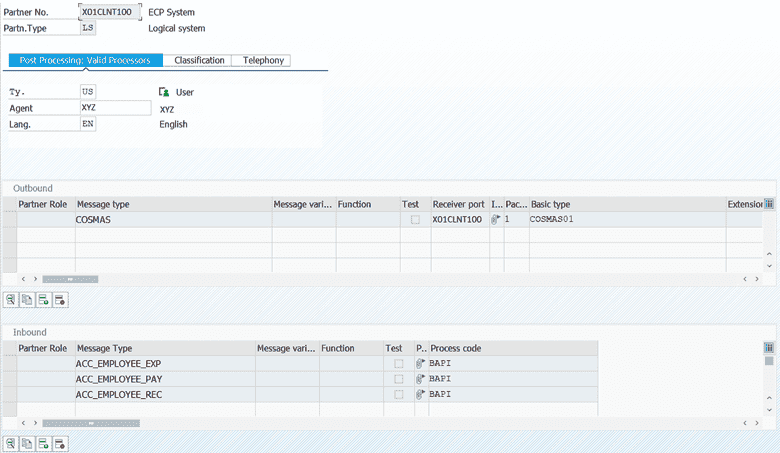Open Inbound table column settings icon
This screenshot has width=780, height=453.
point(769,347)
